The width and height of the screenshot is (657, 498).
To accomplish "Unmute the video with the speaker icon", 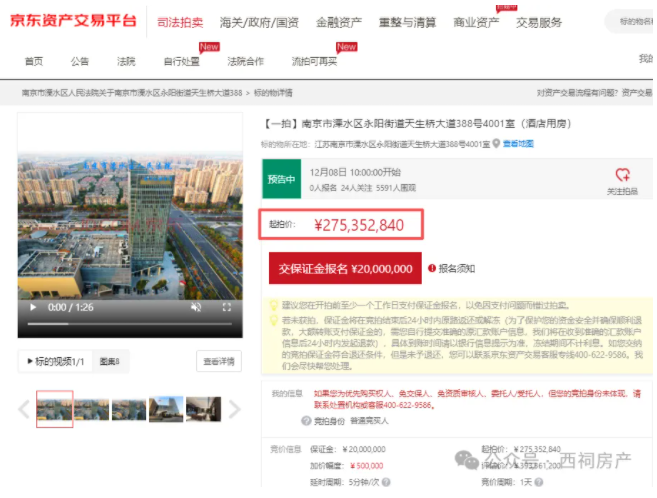I will (x=196, y=307).
